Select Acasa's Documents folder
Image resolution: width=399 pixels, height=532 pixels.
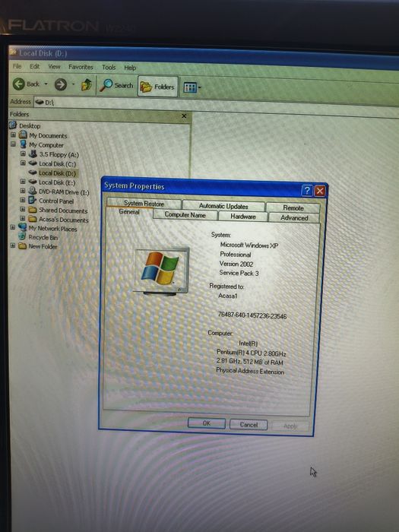pos(63,220)
